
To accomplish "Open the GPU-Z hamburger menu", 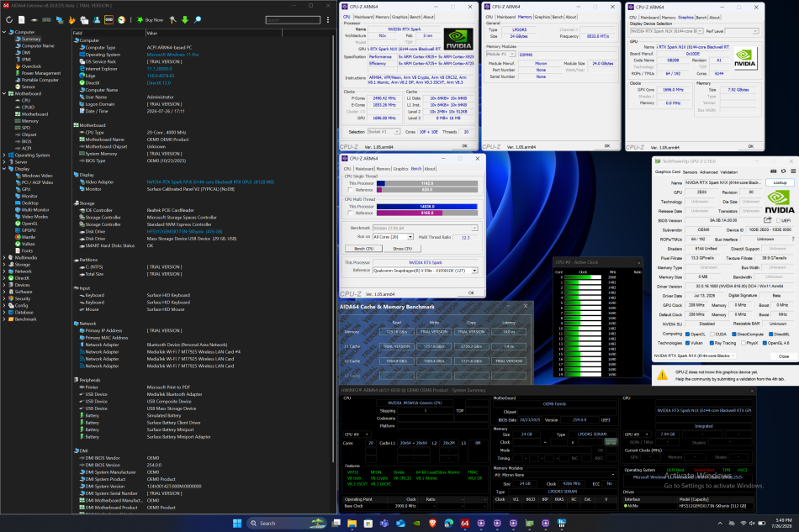I will click(x=793, y=171).
